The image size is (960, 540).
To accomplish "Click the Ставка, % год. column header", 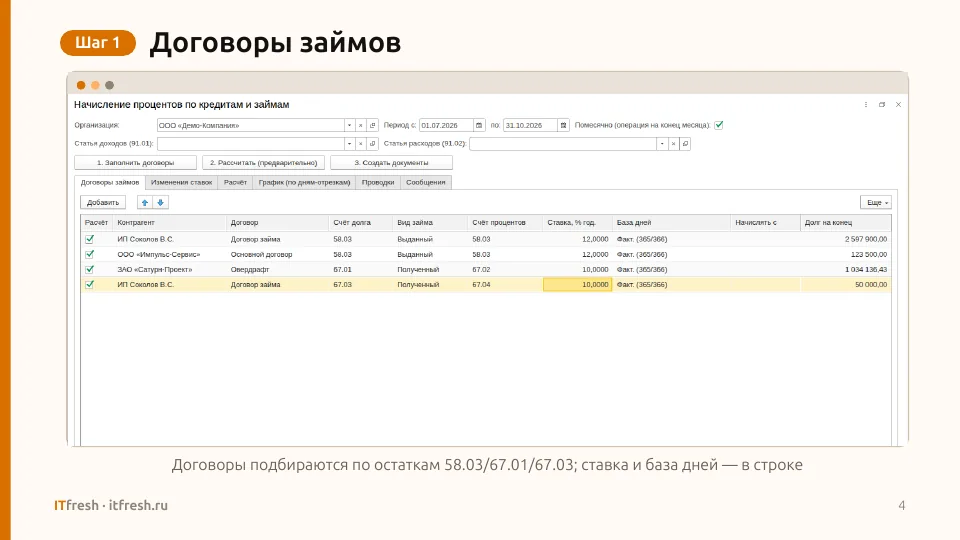I will (x=577, y=223).
